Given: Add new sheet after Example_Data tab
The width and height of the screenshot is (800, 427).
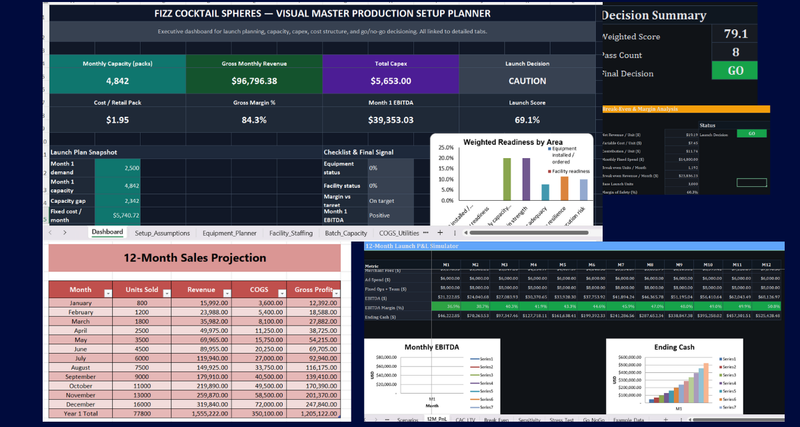Looking at the screenshot, I should 666,419.
